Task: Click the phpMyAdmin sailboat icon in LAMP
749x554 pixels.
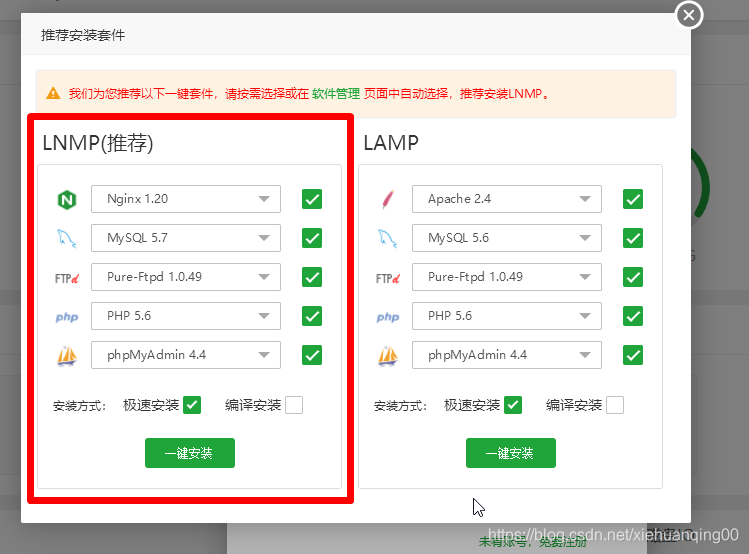Action: [x=388, y=356]
